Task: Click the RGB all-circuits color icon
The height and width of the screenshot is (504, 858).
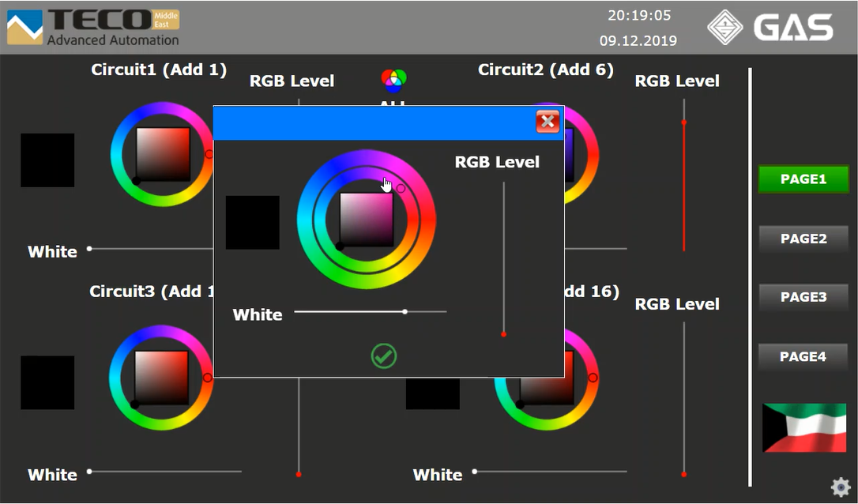Action: click(x=393, y=79)
